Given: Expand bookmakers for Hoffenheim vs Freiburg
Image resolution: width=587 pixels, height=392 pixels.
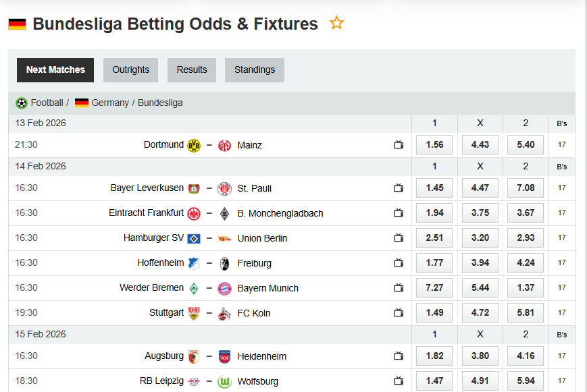Looking at the screenshot, I should pos(561,262).
